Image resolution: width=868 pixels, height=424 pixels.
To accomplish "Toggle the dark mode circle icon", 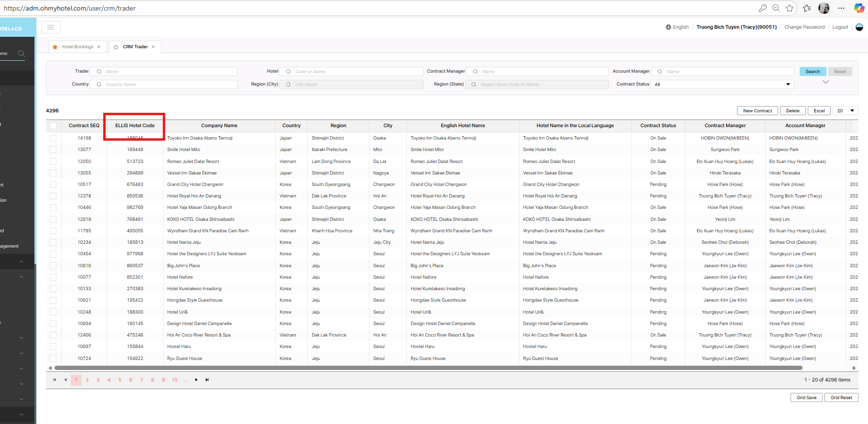I will pos(859,27).
